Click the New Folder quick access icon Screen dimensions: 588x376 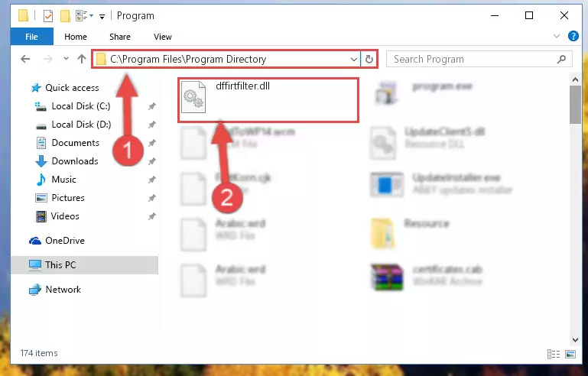(x=65, y=16)
